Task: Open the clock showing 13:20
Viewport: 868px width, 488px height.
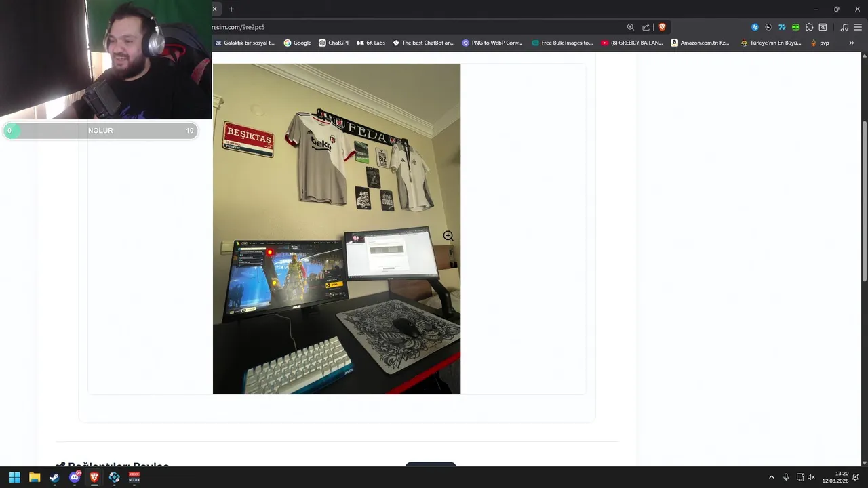Action: tap(835, 477)
